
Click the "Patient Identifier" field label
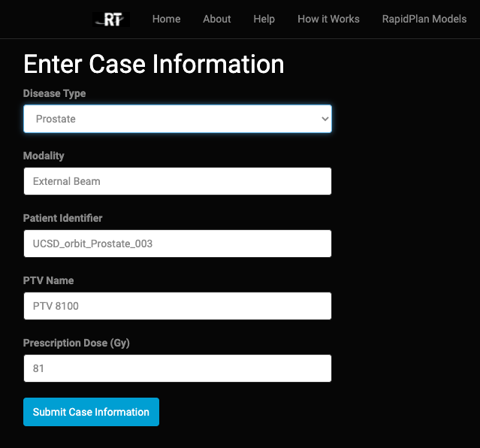pos(62,218)
